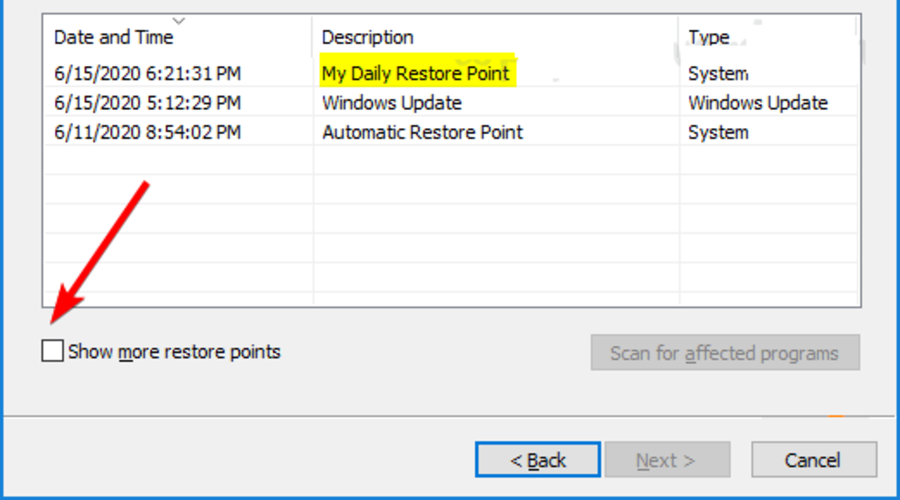900x500 pixels.
Task: Click the greyed-out Next button
Action: [667, 460]
